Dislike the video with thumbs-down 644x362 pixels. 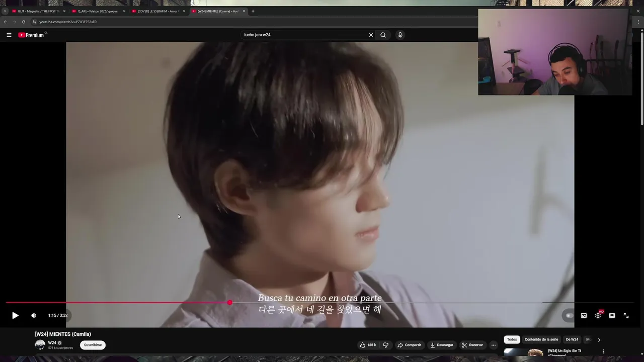(386, 345)
